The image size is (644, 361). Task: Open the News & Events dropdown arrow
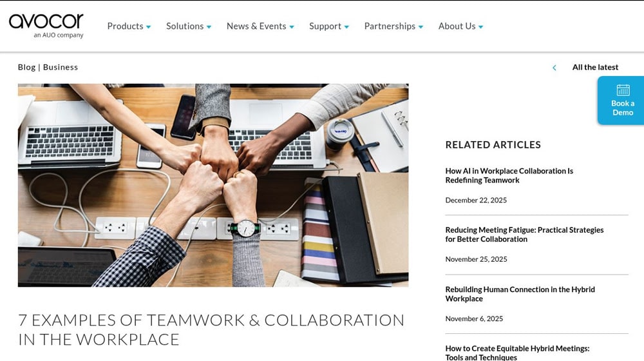292,26
